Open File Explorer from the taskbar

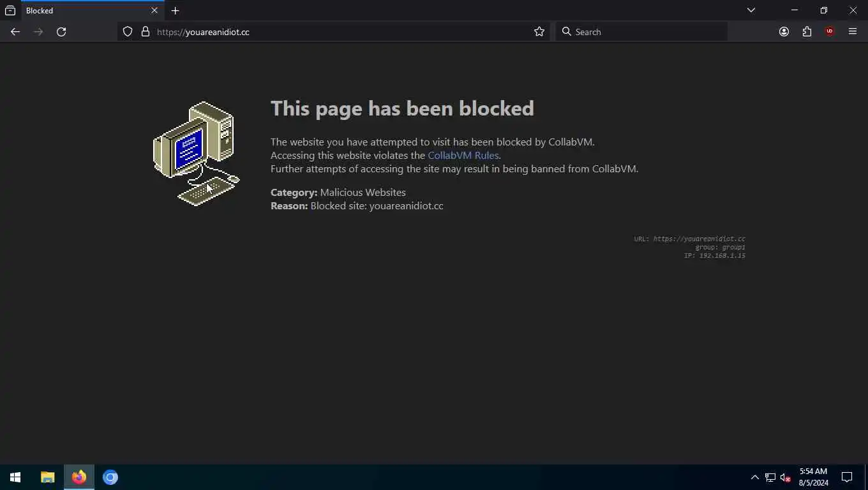click(x=48, y=477)
